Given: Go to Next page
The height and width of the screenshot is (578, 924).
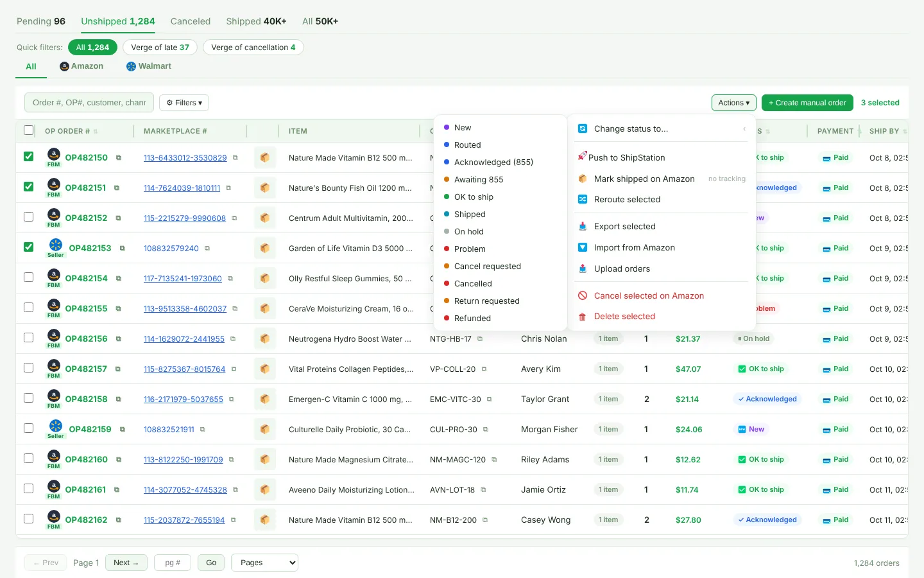Looking at the screenshot, I should pyautogui.click(x=126, y=563).
